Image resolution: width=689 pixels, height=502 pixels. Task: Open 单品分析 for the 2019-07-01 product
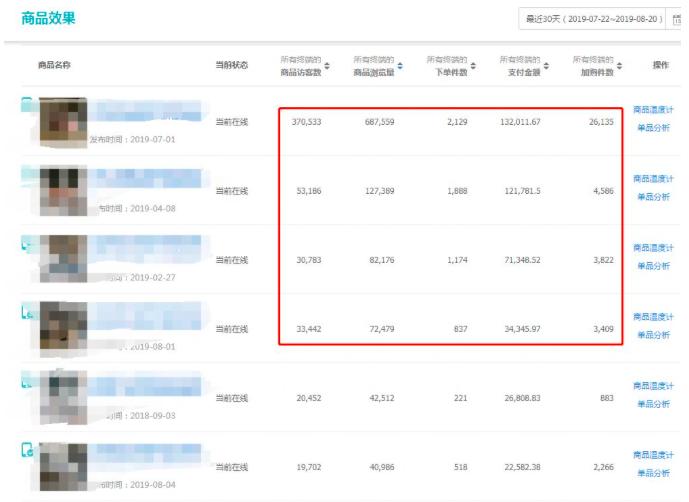tap(653, 127)
